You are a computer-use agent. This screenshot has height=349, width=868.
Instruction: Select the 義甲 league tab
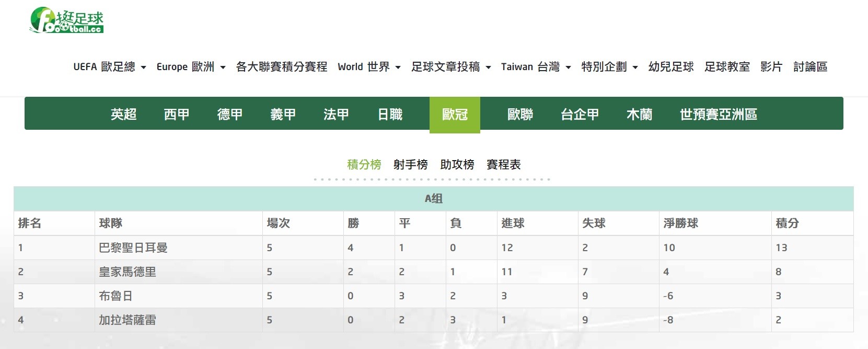283,114
